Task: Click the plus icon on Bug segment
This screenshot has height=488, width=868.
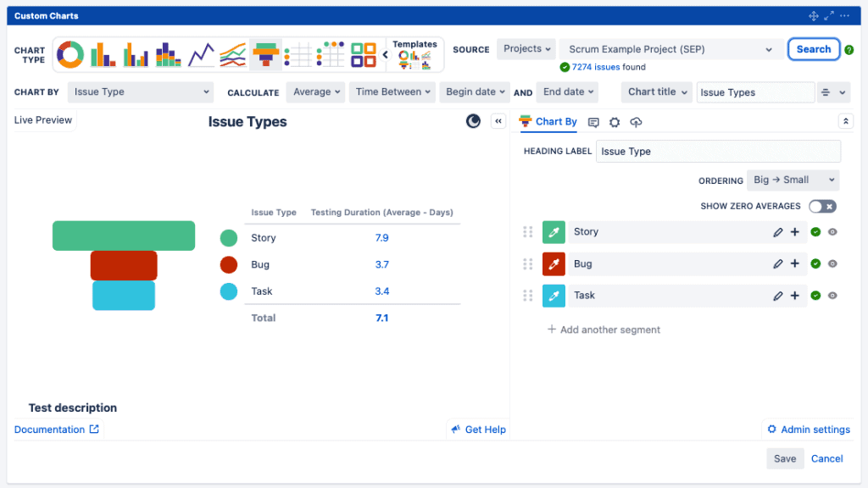Action: click(795, 263)
